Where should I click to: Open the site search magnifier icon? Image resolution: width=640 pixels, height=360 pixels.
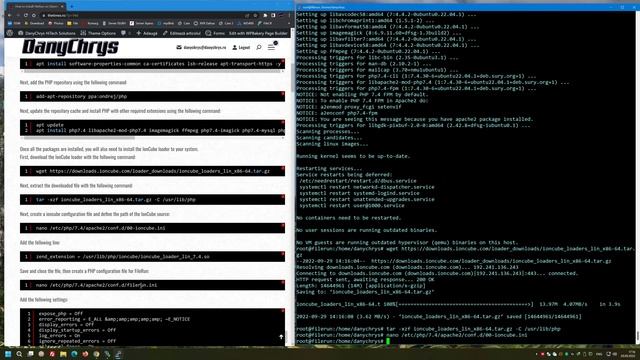click(259, 47)
